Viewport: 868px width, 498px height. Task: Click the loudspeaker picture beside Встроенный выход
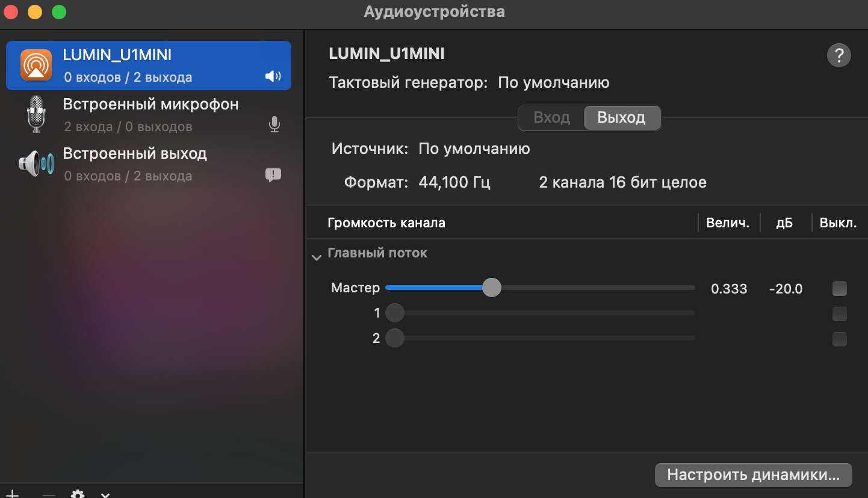36,163
